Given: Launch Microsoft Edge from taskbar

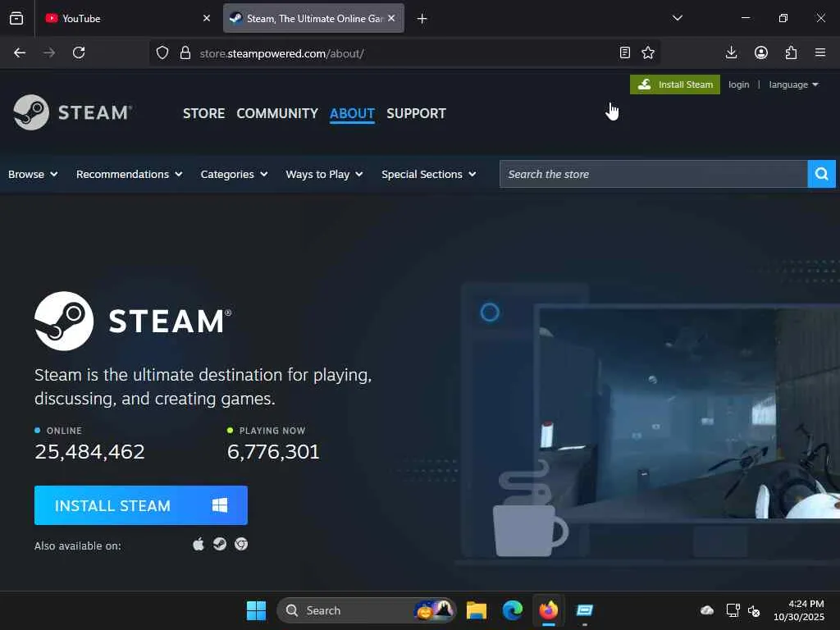Looking at the screenshot, I should [513, 610].
